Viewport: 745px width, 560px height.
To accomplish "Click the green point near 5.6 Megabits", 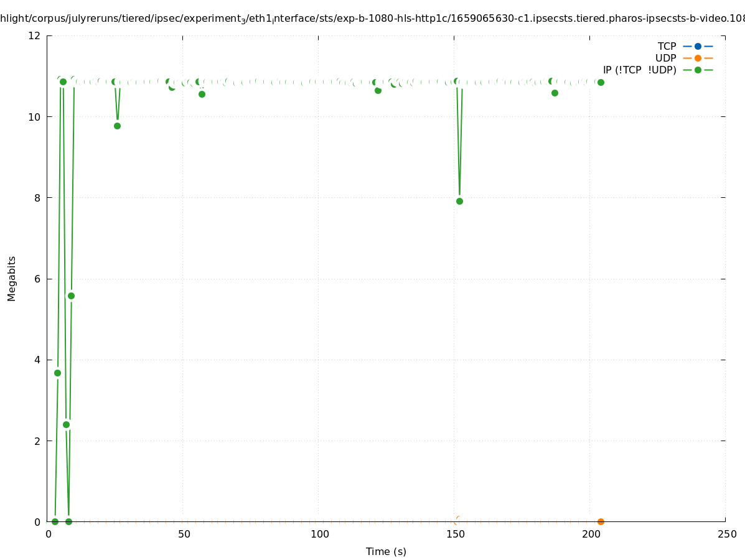I will pos(71,296).
